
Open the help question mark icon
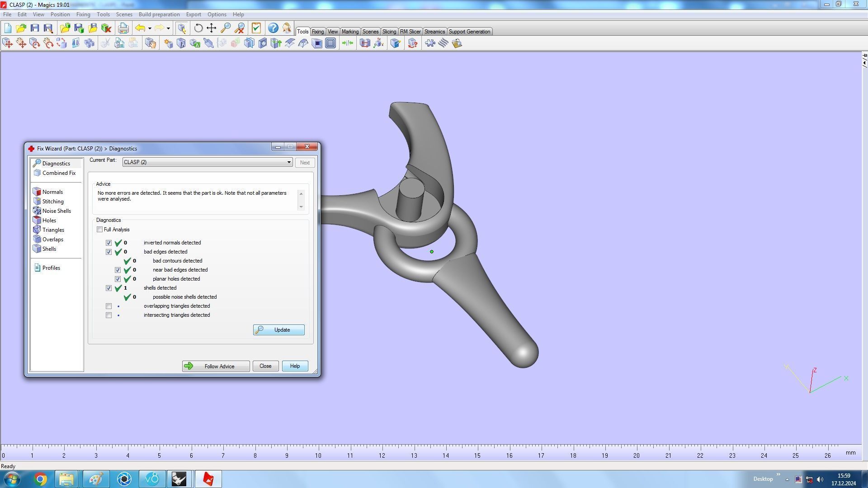tap(273, 28)
